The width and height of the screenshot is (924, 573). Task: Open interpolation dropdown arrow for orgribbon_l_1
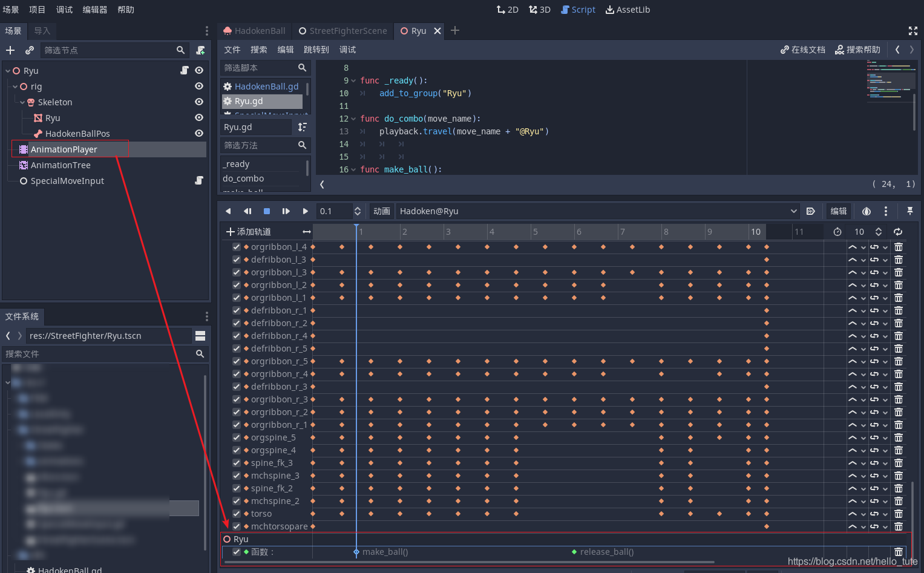pyautogui.click(x=863, y=298)
